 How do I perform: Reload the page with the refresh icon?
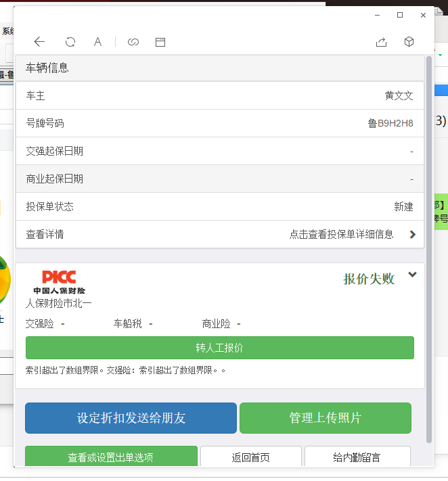(x=70, y=42)
